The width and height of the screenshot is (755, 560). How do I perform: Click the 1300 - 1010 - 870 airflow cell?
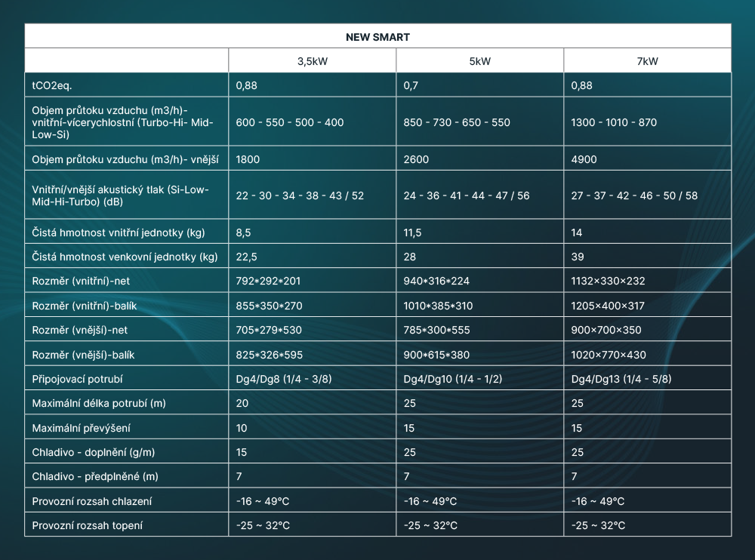[x=614, y=122]
